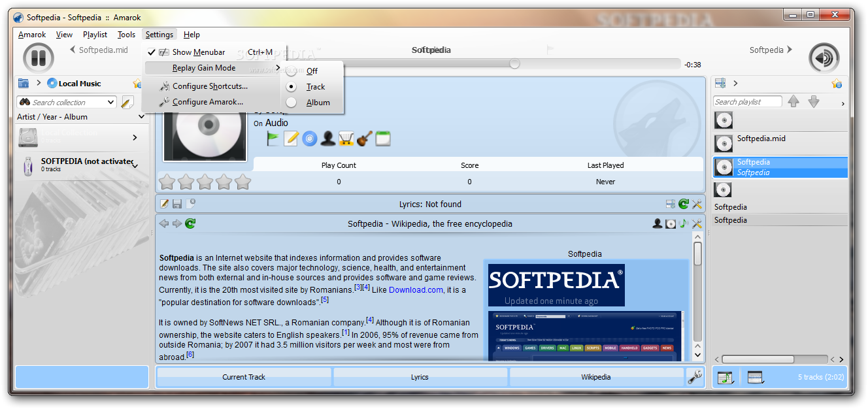Click the playlist layout icon in playlist header

(x=720, y=83)
